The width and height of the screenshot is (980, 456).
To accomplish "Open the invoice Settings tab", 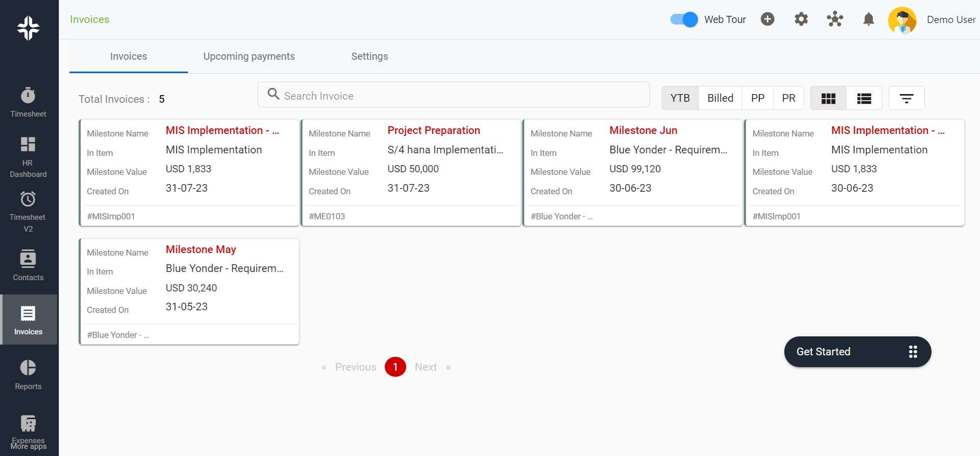I will (369, 56).
